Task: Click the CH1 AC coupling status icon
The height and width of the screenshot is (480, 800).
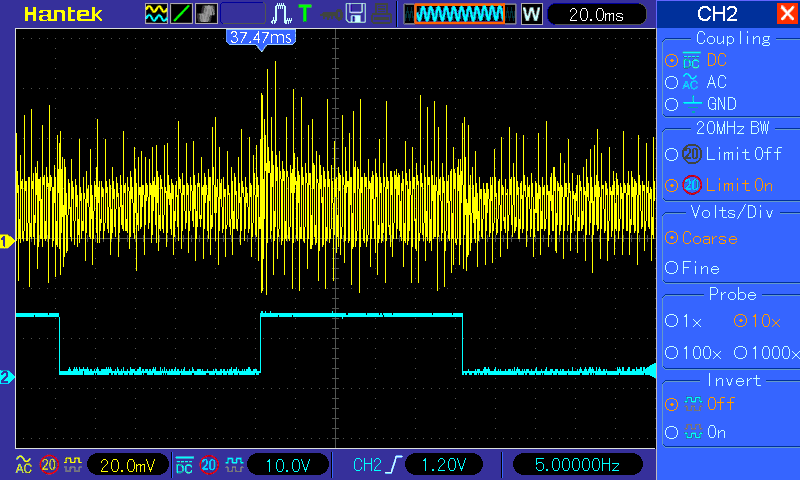Action: pos(23,465)
